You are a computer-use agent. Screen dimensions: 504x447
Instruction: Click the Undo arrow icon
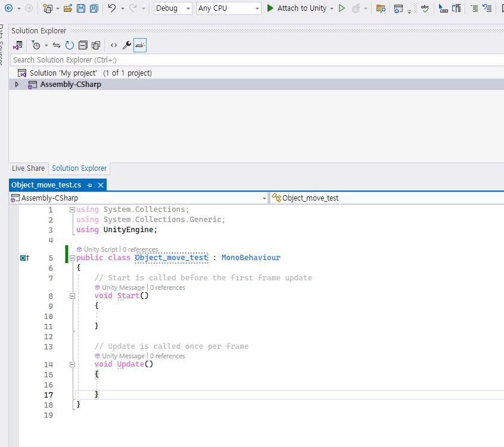pyautogui.click(x=111, y=8)
